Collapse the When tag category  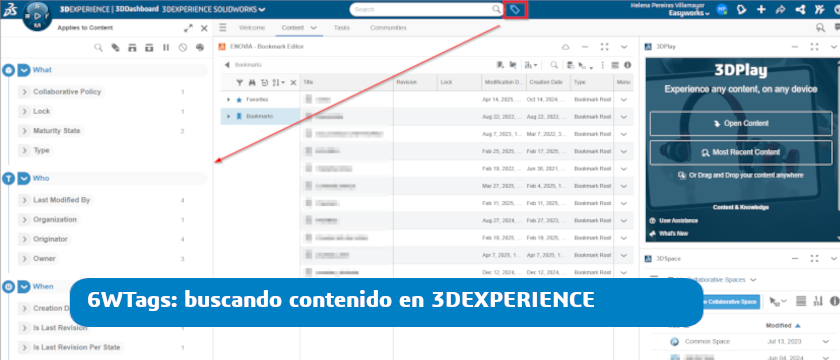tap(23, 287)
